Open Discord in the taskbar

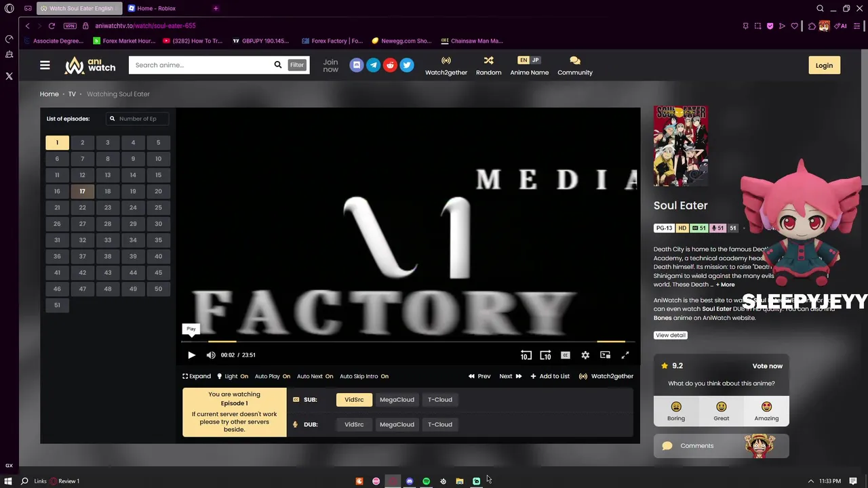tap(410, 481)
